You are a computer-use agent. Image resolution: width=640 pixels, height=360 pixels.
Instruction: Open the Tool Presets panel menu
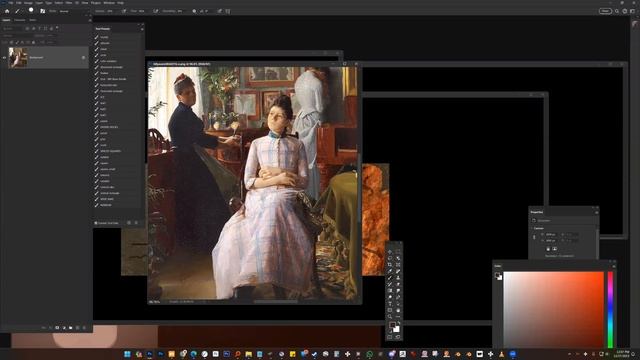point(142,29)
